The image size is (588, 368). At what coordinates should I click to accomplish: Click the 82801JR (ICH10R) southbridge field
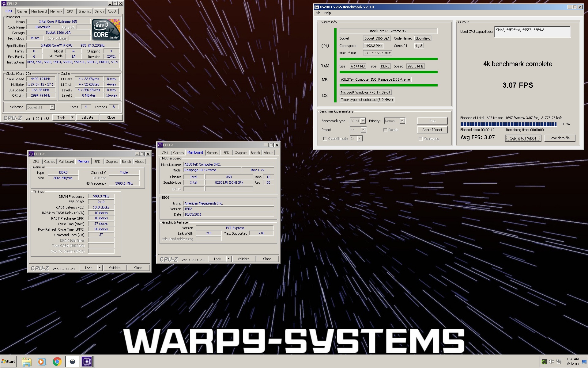point(229,182)
